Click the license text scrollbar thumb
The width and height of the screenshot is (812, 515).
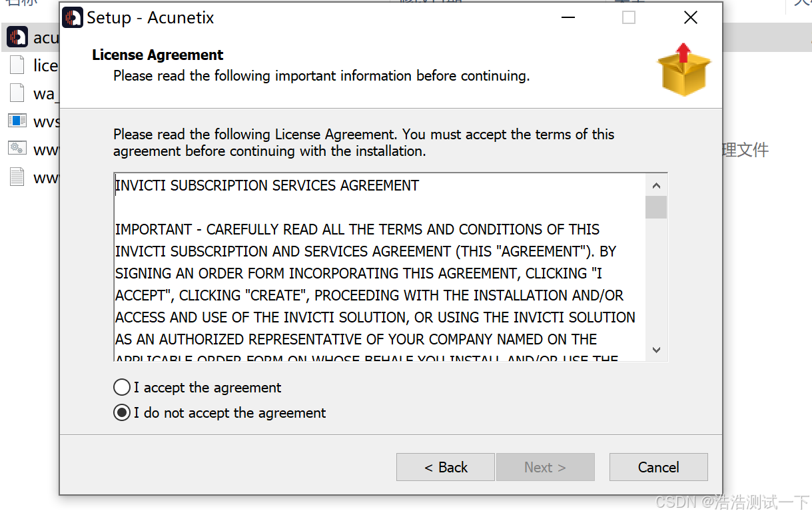coord(656,207)
